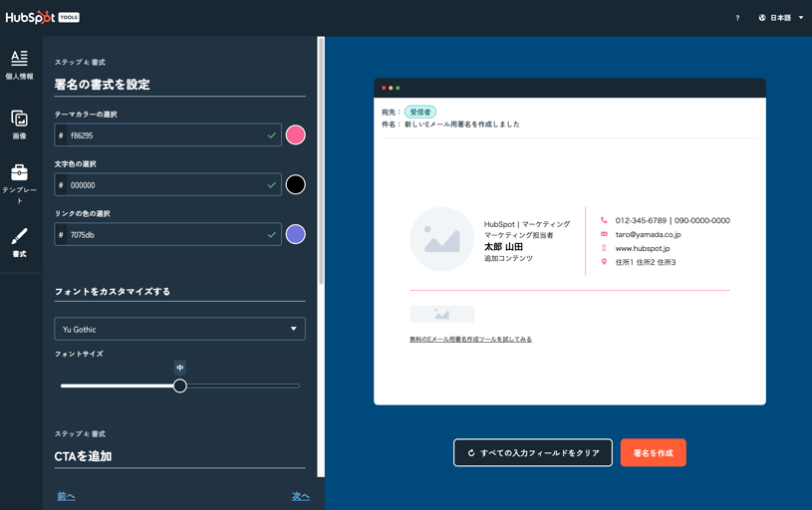Click the green dot in preview window bar
The height and width of the screenshot is (510, 812).
coord(398,88)
